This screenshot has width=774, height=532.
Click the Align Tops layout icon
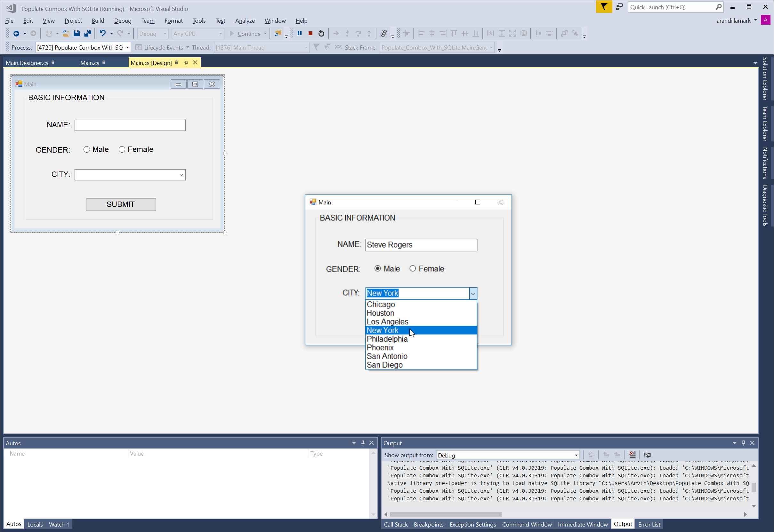[454, 33]
